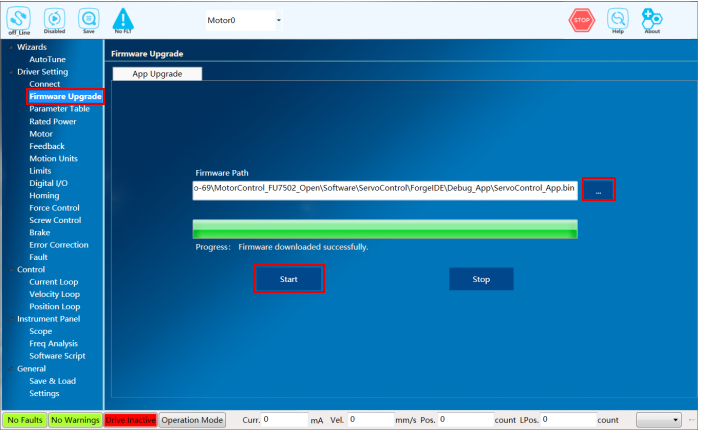Click the green firmware progress bar
This screenshot has width=702, height=433.
(x=385, y=229)
